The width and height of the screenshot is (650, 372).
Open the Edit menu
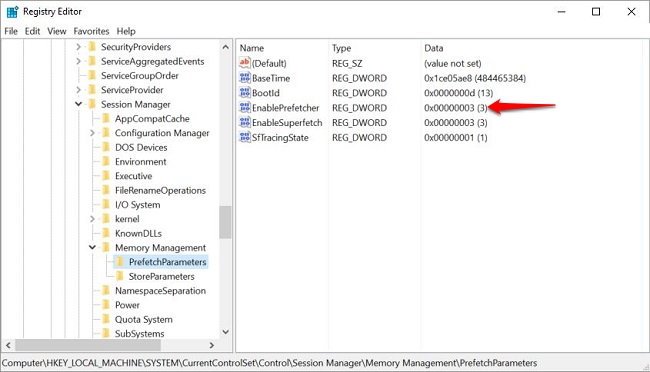[x=32, y=31]
